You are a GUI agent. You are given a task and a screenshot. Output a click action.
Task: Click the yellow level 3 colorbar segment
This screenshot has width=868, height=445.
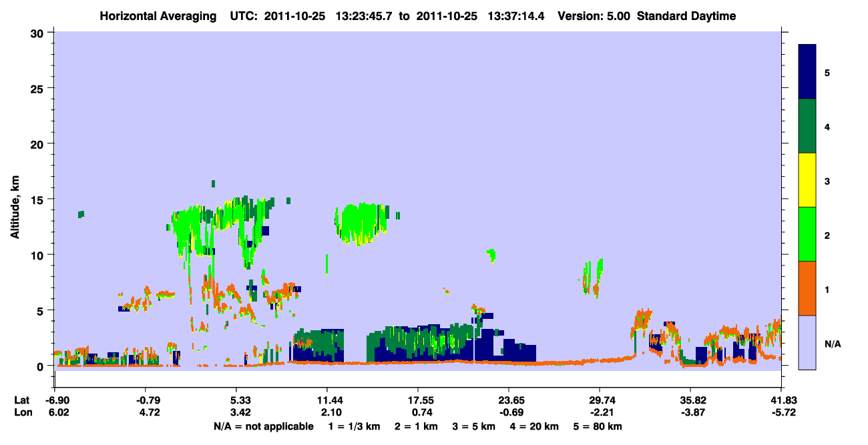click(x=807, y=180)
